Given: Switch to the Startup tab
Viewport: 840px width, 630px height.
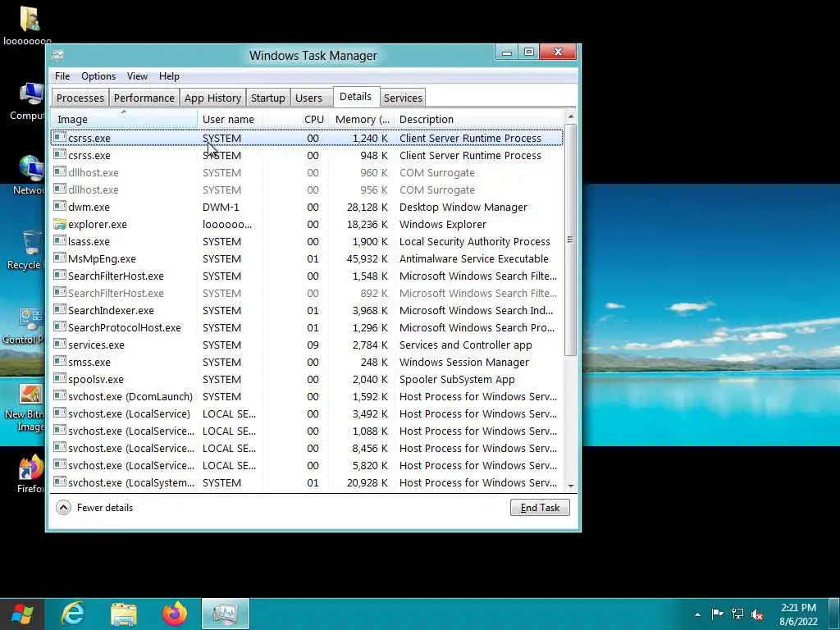Looking at the screenshot, I should click(x=268, y=98).
